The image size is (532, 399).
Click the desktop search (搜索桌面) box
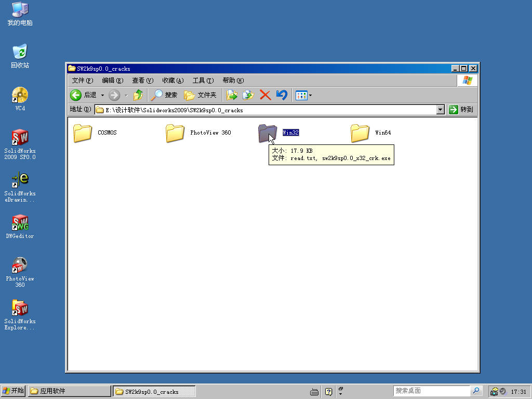432,391
